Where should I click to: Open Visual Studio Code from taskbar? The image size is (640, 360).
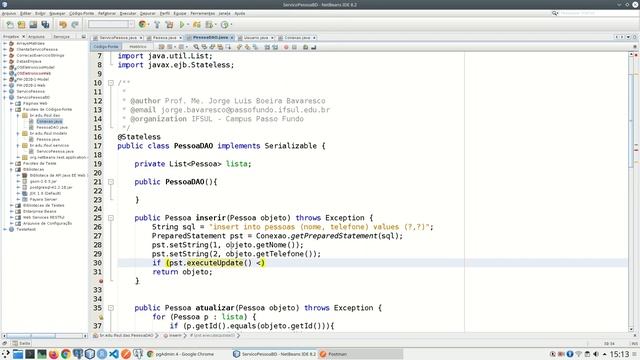(x=114, y=354)
